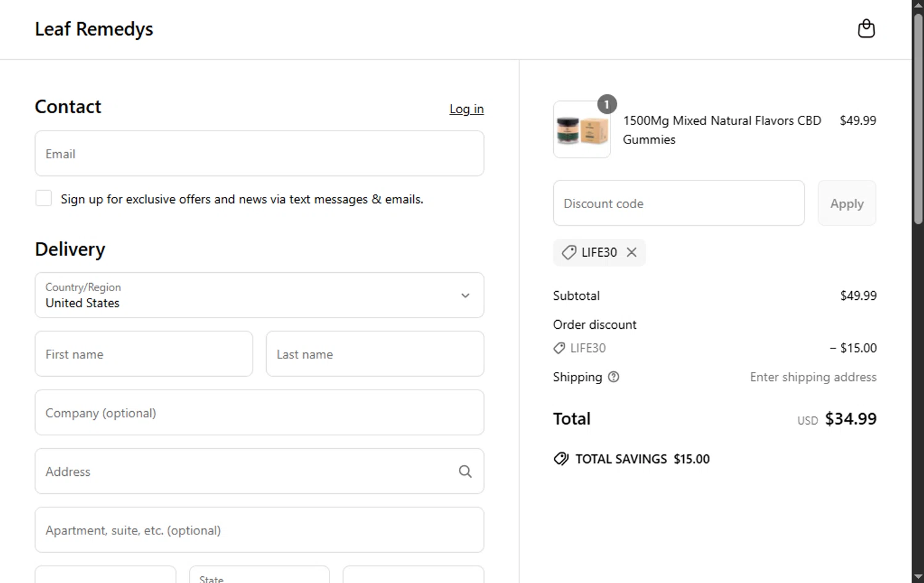924x583 pixels.
Task: Focus the First name field
Action: (x=144, y=354)
